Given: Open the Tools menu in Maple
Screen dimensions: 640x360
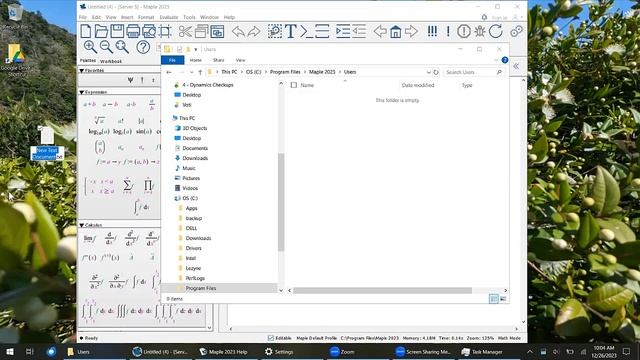Looking at the screenshot, I should click(x=189, y=17).
